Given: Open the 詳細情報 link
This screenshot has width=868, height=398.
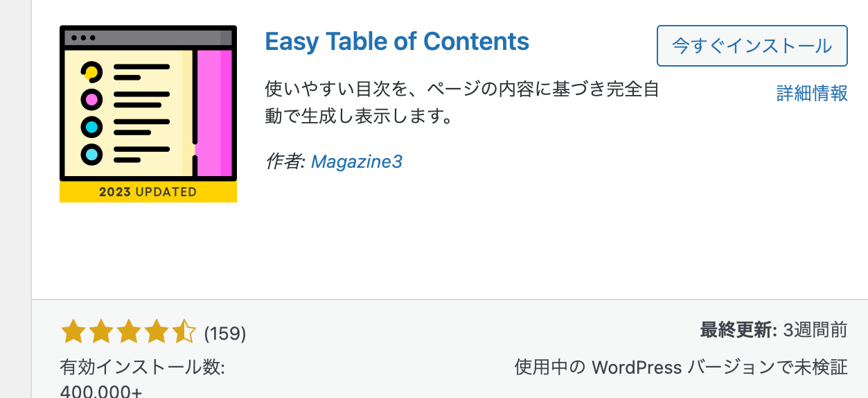Looking at the screenshot, I should (x=812, y=93).
